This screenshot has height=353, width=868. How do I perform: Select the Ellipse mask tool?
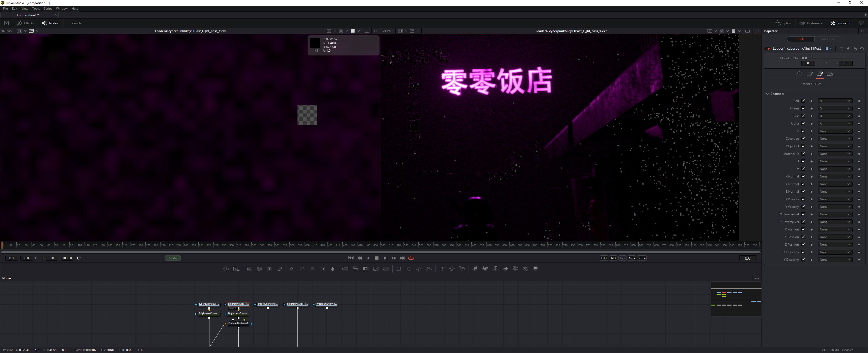pos(409,269)
